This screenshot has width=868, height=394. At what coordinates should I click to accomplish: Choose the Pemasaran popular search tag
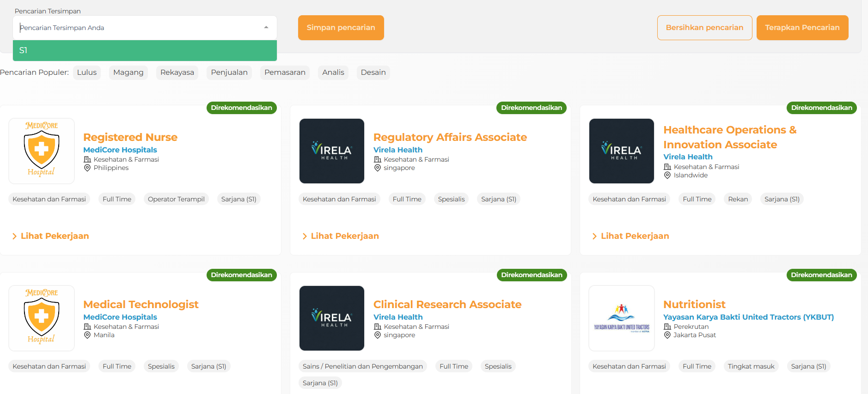click(285, 73)
